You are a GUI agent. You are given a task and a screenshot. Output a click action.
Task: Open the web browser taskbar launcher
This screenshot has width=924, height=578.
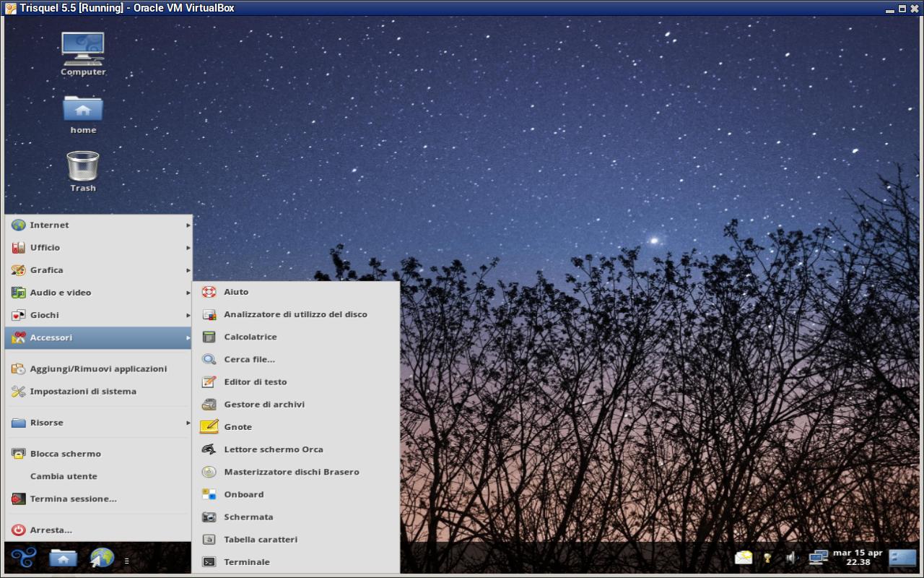click(102, 558)
